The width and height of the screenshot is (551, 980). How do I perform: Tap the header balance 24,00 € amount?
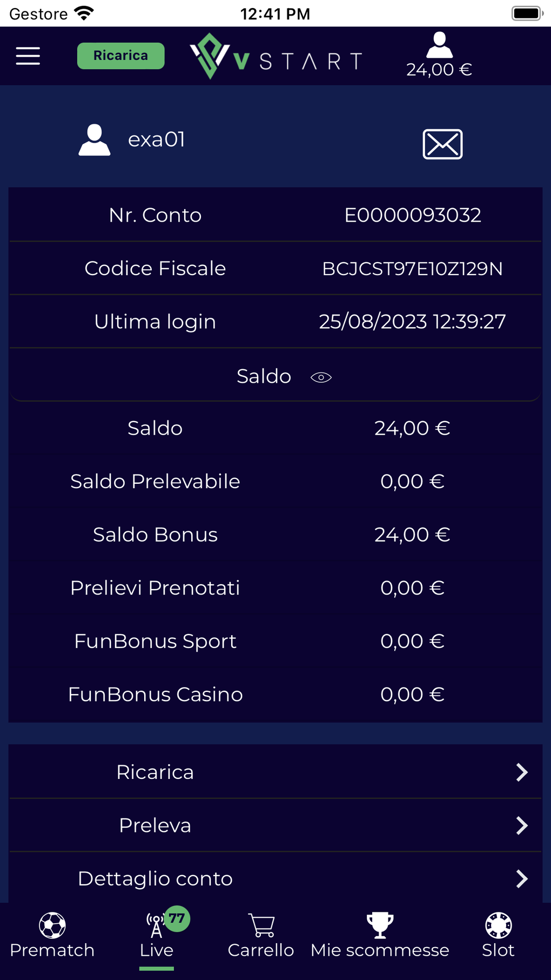click(439, 70)
